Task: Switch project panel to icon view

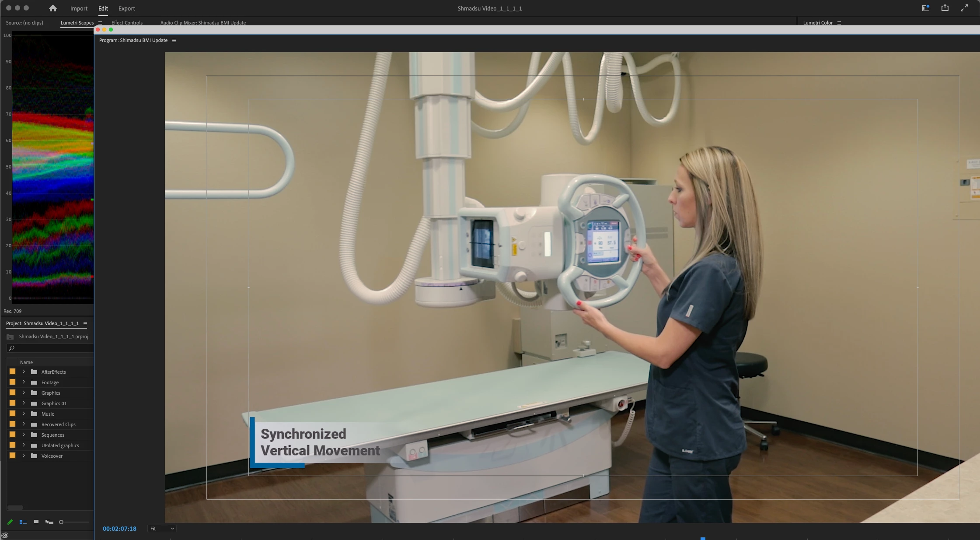Action: pos(36,522)
